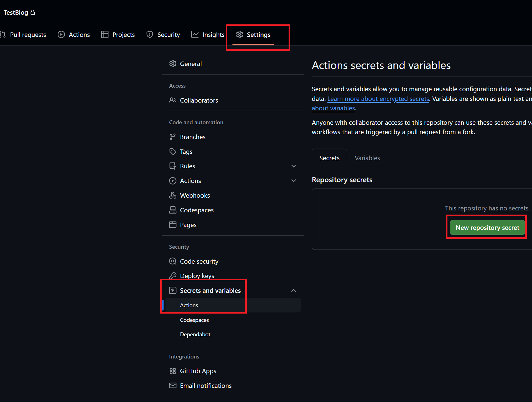Open Webhooks settings page

233,195
